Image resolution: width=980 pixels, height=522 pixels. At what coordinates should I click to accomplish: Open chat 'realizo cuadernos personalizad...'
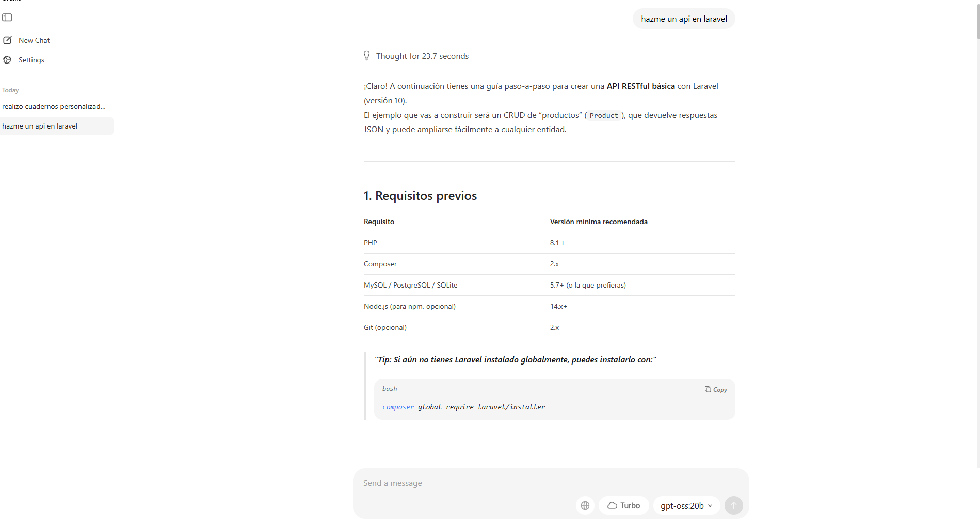[x=54, y=106]
